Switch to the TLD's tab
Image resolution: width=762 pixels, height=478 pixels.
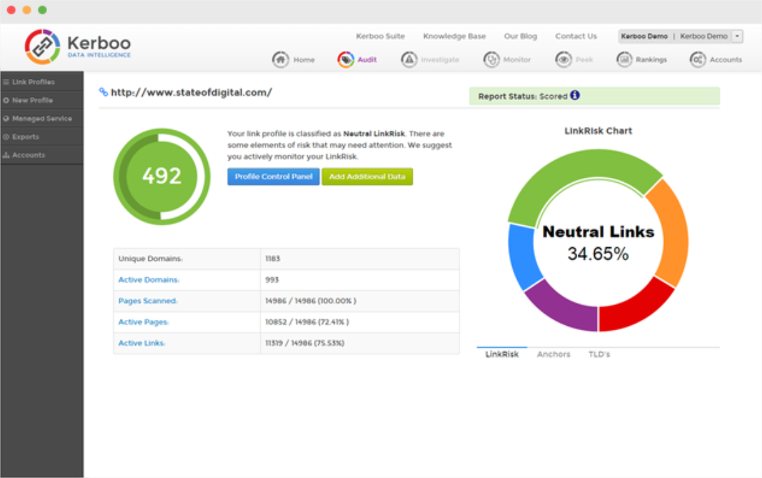tap(599, 354)
